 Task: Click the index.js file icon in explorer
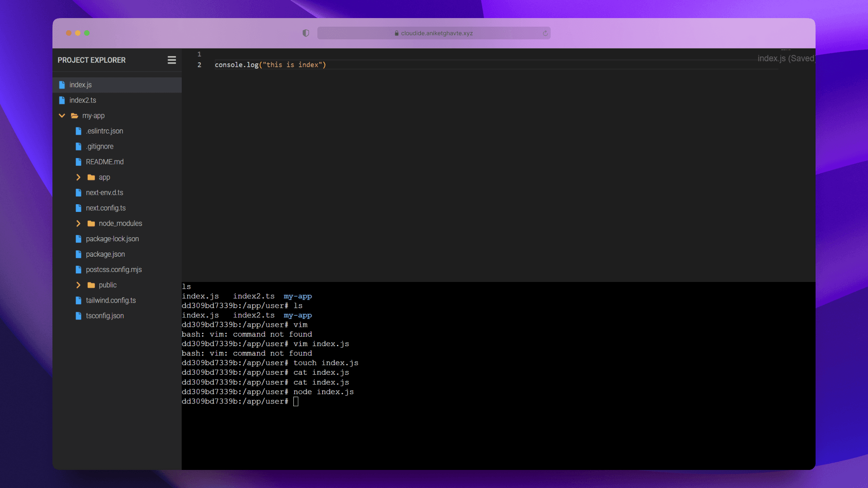tap(62, 85)
